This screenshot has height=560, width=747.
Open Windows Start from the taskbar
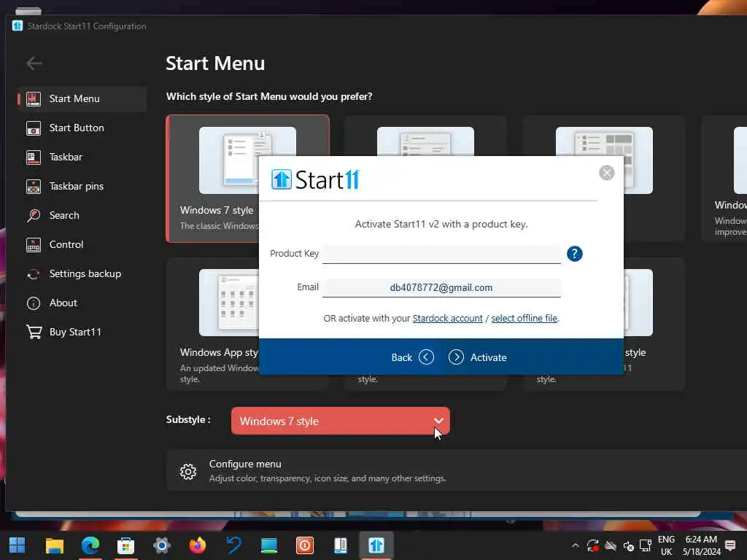click(x=18, y=545)
